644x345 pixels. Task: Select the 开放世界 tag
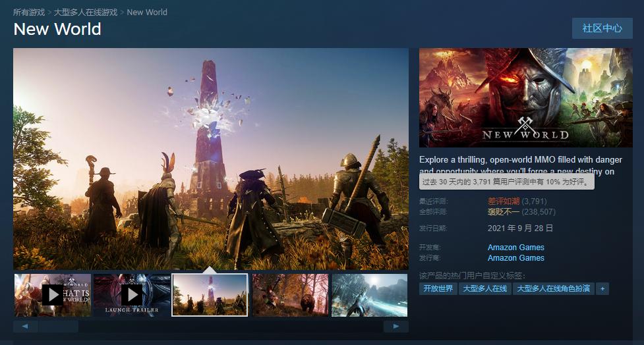click(438, 288)
